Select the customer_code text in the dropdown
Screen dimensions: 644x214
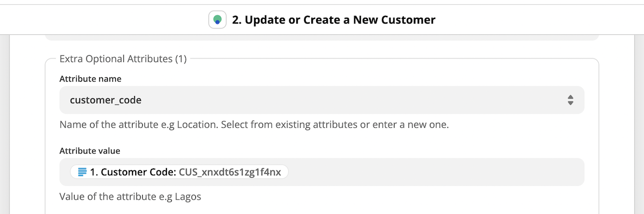(106, 100)
